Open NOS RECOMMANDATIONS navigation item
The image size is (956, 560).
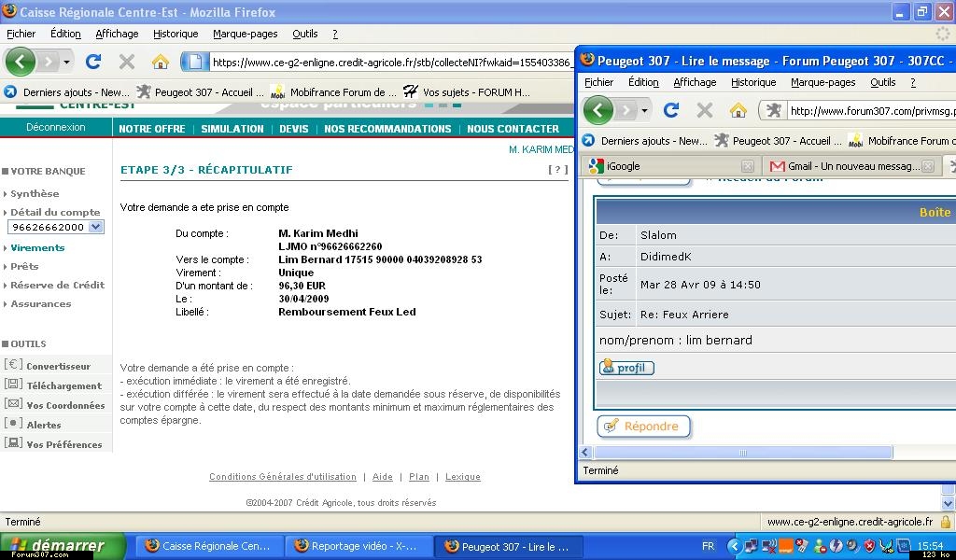coord(387,129)
